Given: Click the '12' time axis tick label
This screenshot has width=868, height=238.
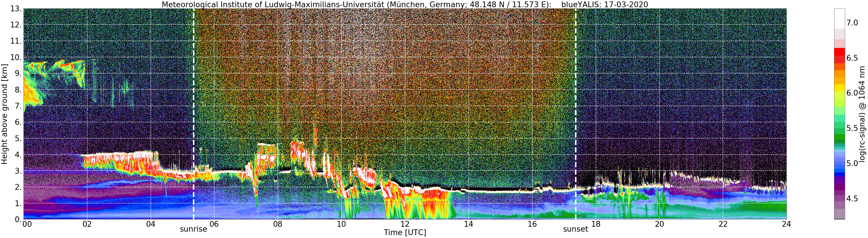Looking at the screenshot, I should [x=405, y=224].
